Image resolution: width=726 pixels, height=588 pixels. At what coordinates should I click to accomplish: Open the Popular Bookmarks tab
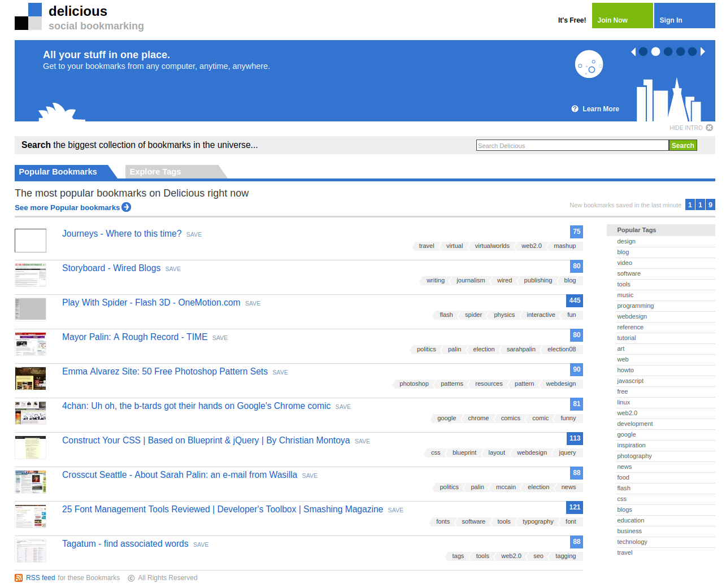[x=58, y=172]
